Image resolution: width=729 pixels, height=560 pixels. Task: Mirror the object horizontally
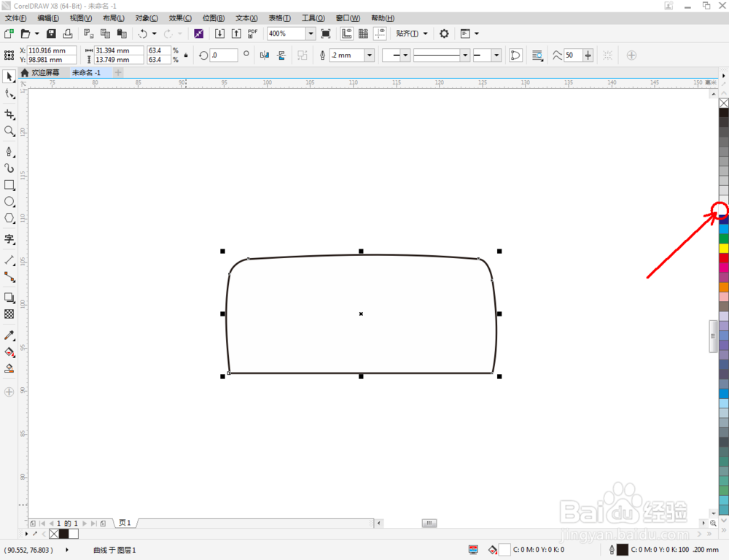point(265,55)
